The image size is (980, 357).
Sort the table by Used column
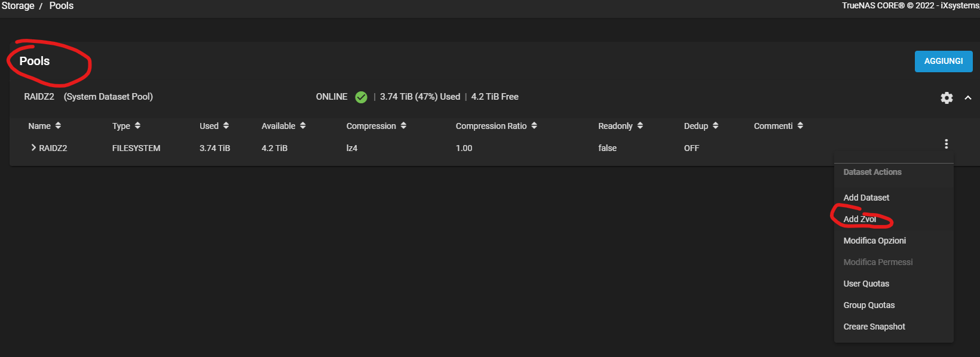[x=215, y=126]
